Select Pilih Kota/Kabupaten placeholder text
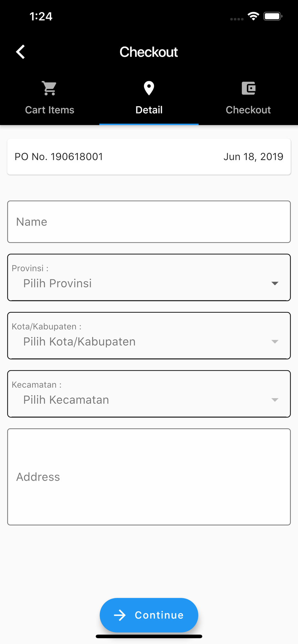The width and height of the screenshot is (298, 644). 79,342
